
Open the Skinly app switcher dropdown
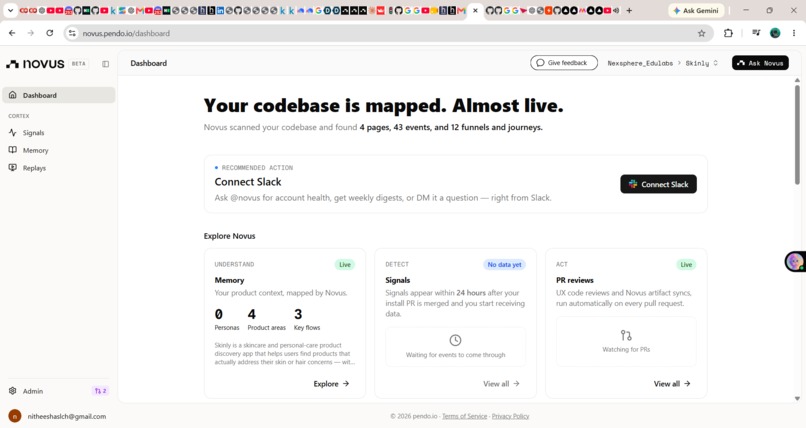[x=702, y=63]
